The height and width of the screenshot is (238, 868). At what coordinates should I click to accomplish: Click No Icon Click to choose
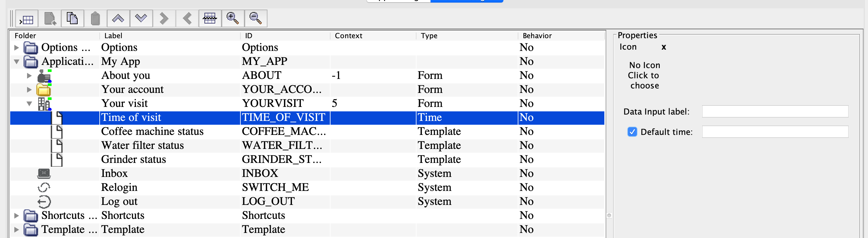click(644, 75)
